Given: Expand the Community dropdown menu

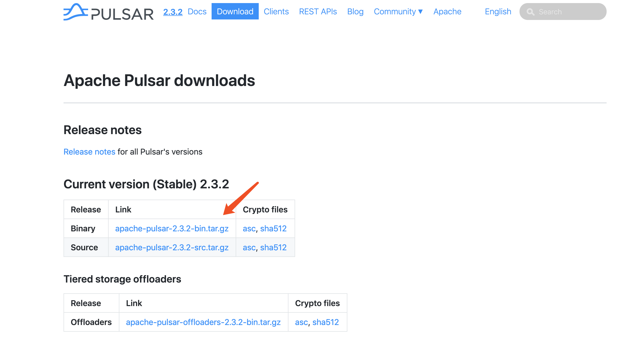Looking at the screenshot, I should pos(398,12).
